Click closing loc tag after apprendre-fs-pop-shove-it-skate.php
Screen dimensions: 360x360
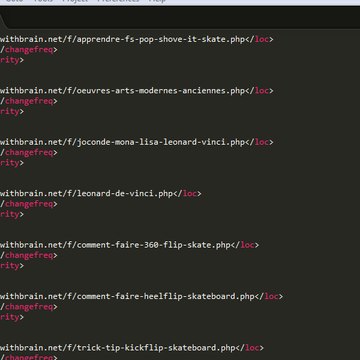(x=259, y=39)
